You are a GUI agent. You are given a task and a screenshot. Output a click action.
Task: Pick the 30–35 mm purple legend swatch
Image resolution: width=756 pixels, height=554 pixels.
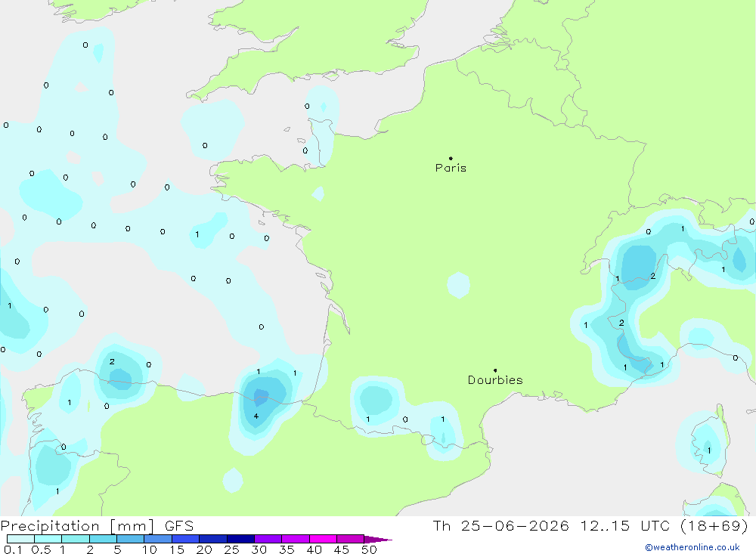click(268, 539)
